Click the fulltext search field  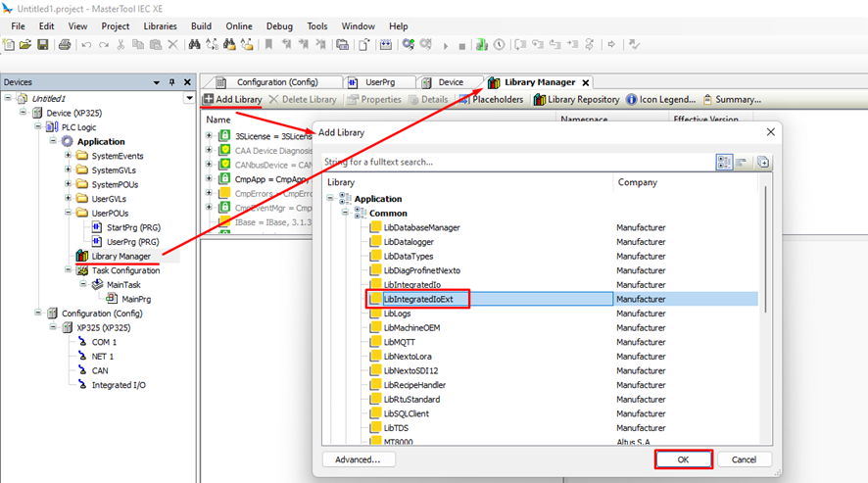[517, 162]
